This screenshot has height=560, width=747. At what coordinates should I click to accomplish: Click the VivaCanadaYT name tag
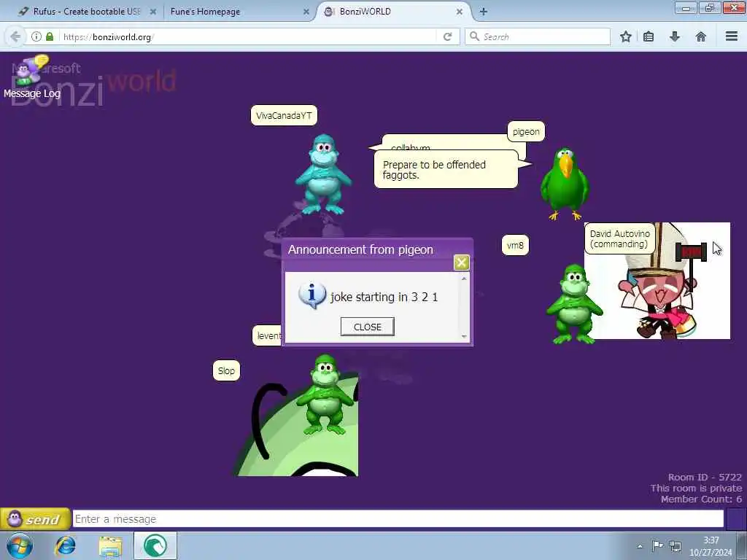click(284, 115)
